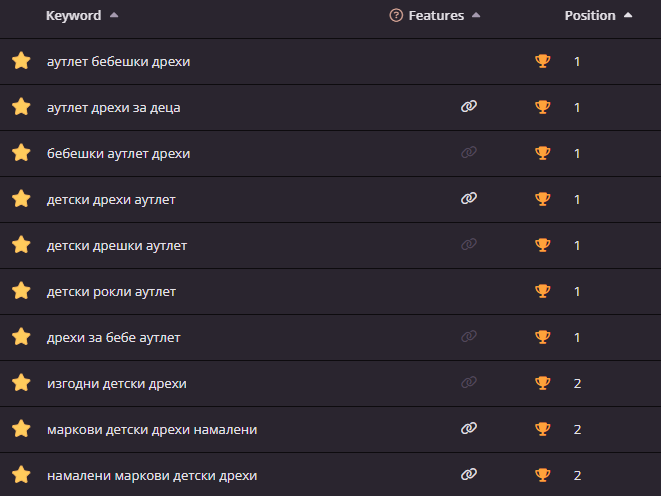Open keyword намалени маркови детски дрехи
The width and height of the screenshot is (661, 496).
pyautogui.click(x=152, y=475)
